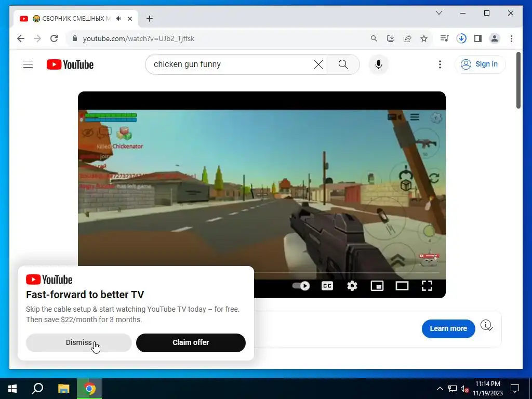
Task: Open the Chrome three-dot menu
Action: (511, 38)
